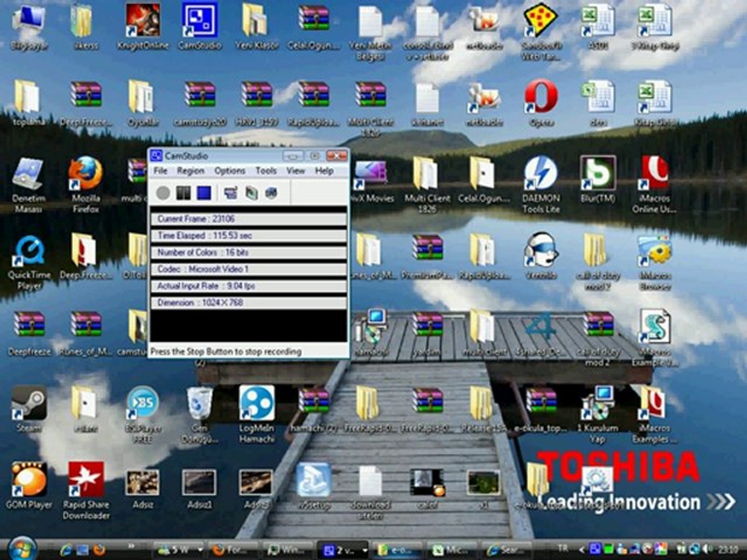The width and height of the screenshot is (747, 560).
Task: Select the KnightOnline desktop shortcut
Action: [143, 27]
